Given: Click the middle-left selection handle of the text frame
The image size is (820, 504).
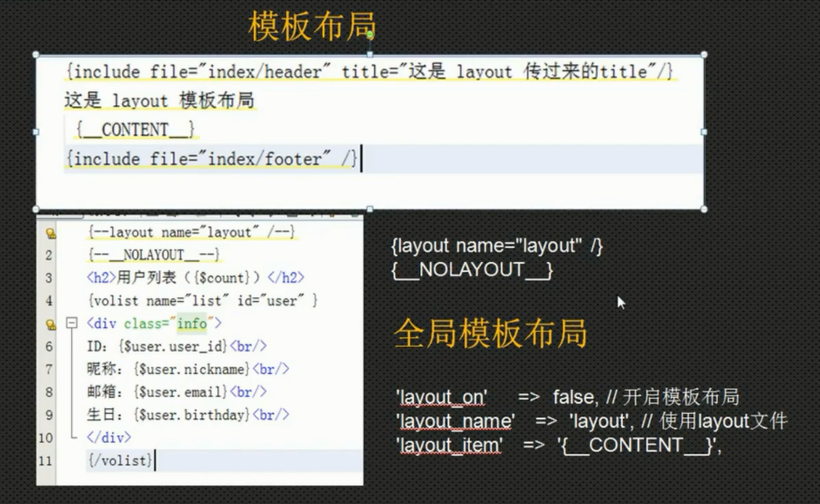Looking at the screenshot, I should pyautogui.click(x=35, y=131).
